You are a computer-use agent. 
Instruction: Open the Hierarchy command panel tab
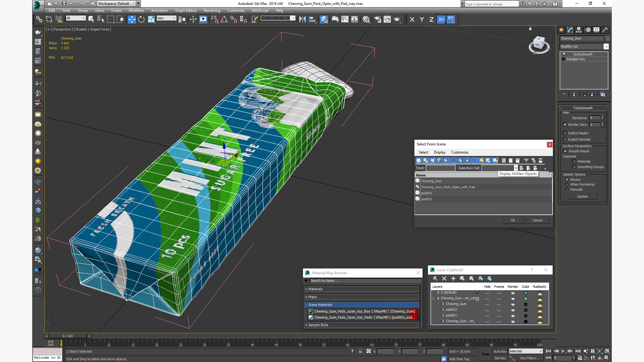pos(579,30)
